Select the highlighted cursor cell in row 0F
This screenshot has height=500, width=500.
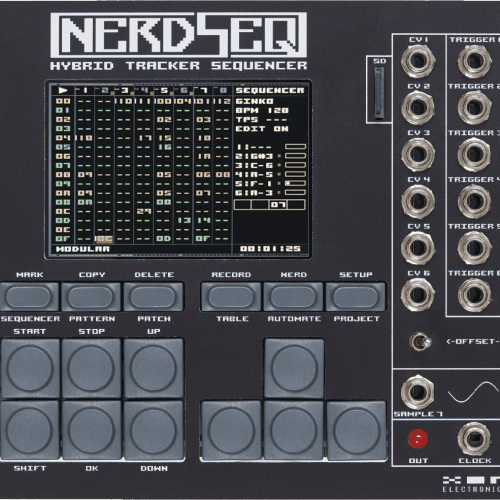[104, 239]
